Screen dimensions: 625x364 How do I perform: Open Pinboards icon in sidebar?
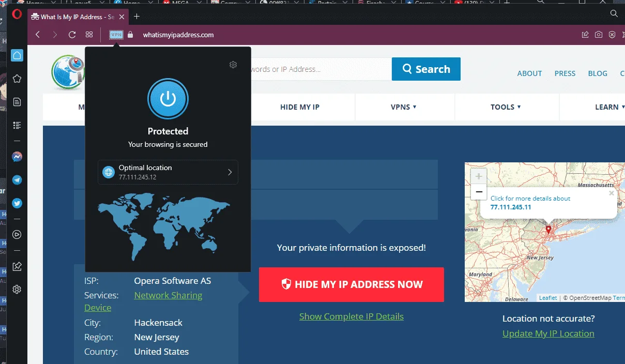[17, 266]
